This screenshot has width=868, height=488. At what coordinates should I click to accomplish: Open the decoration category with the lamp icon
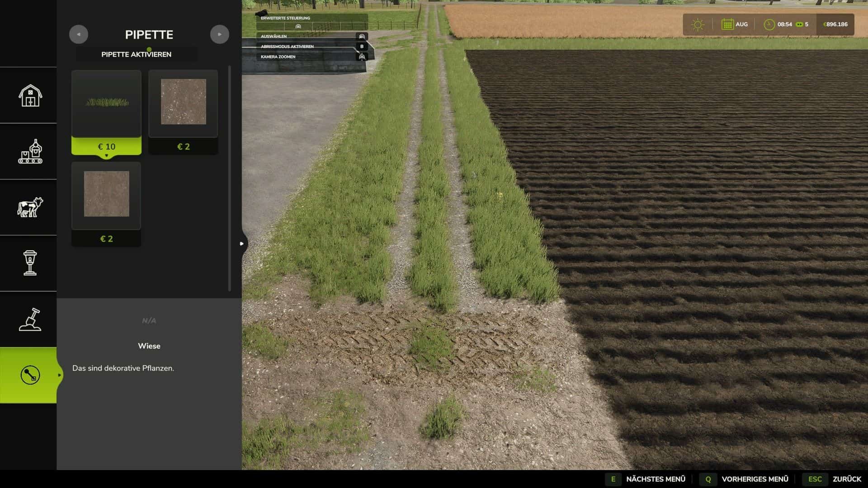tap(30, 263)
